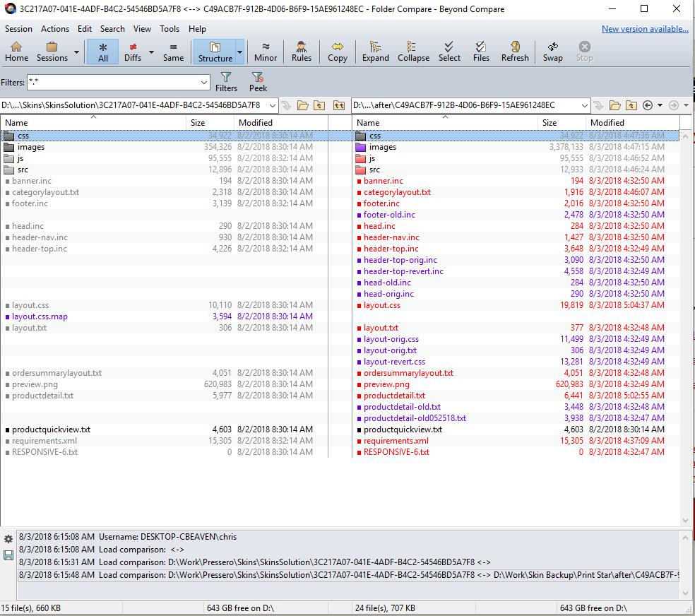Swap the left and right sides
Screen dimensions: 695x616
553,52
